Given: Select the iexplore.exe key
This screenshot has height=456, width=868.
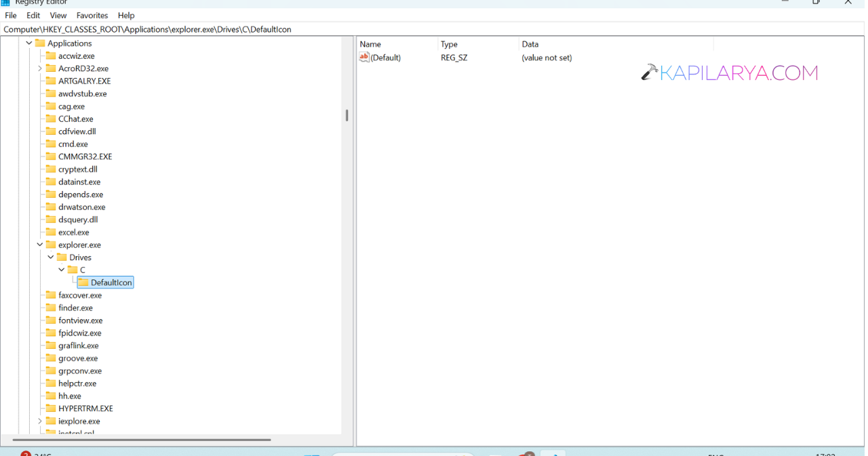Looking at the screenshot, I should click(x=79, y=421).
